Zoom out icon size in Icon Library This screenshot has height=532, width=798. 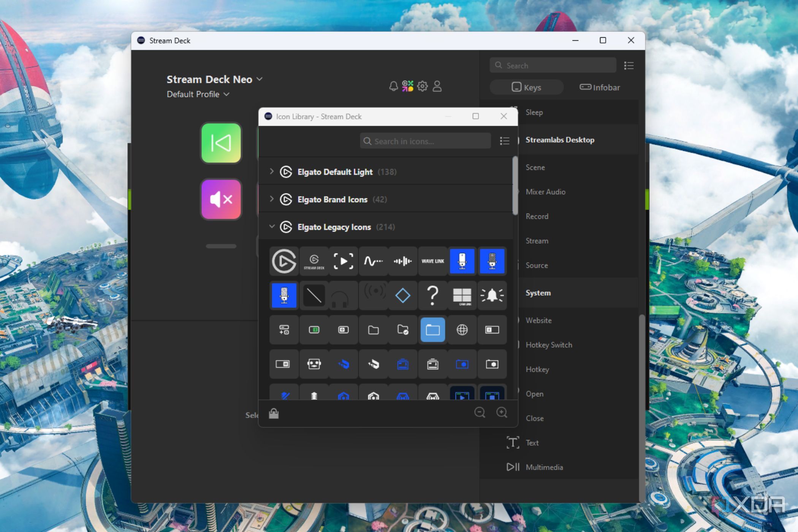480,412
